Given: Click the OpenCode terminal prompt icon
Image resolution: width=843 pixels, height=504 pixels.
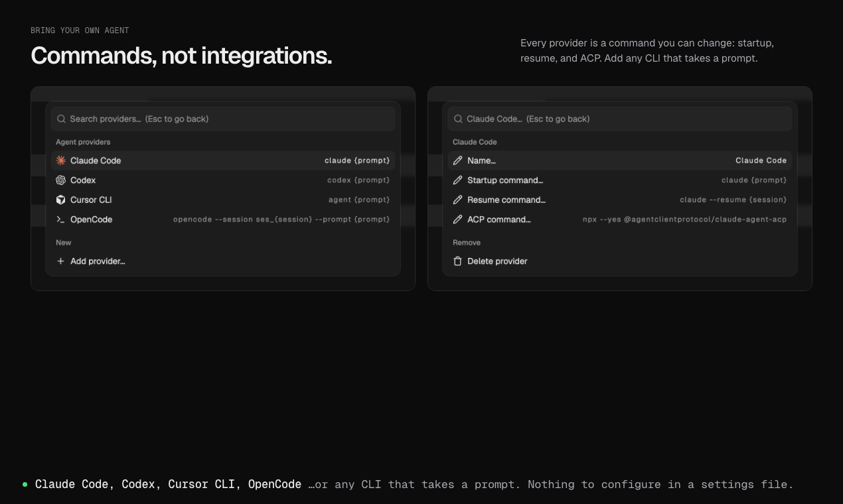Looking at the screenshot, I should [60, 220].
